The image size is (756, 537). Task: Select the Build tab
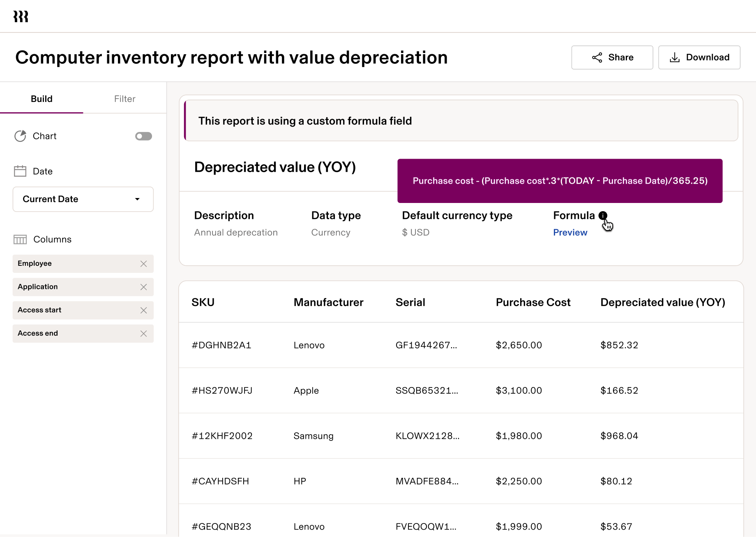coord(41,99)
